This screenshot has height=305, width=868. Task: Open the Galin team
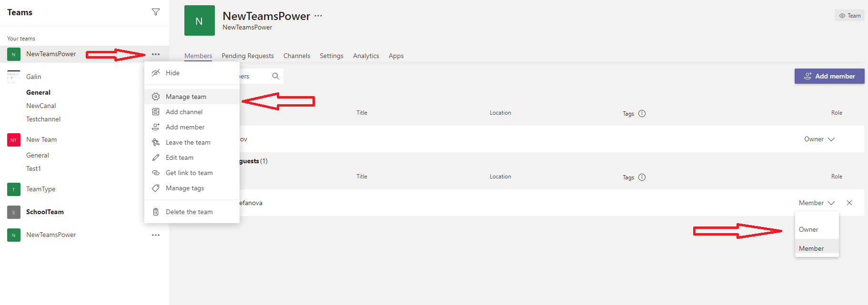(33, 77)
